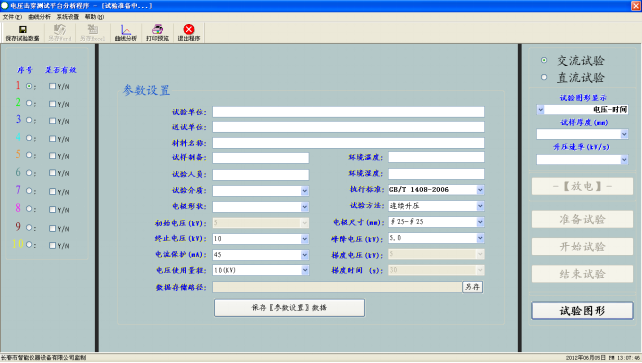Select the radio button for sample number 5
The image size is (642, 363).
(x=29, y=155)
